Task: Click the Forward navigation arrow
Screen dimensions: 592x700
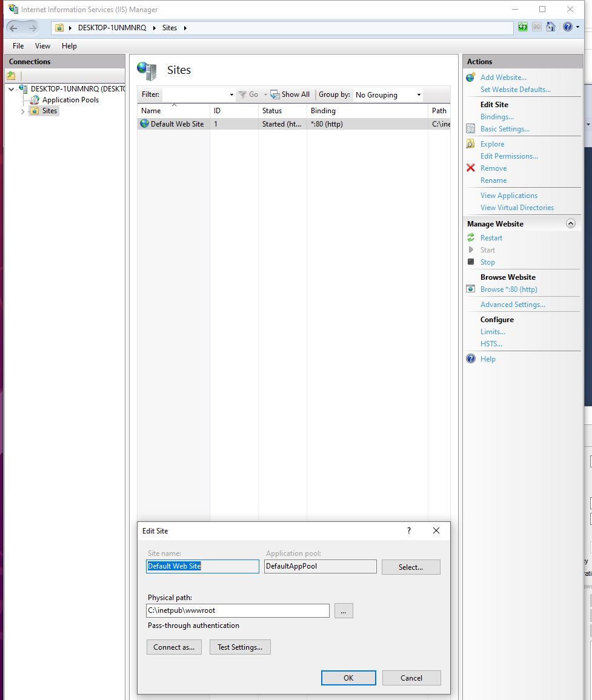Action: [32, 28]
